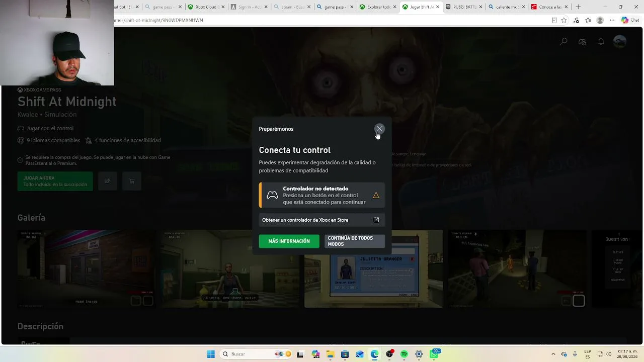The image size is (644, 362).
Task: Click the yellow warning triangle icon
Action: (x=376, y=195)
